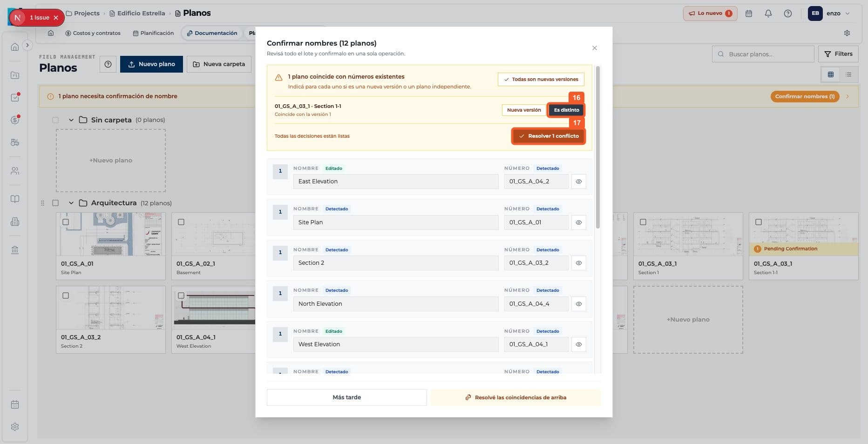Open sidebar settings gear
The height and width of the screenshot is (444, 868).
(x=15, y=427)
